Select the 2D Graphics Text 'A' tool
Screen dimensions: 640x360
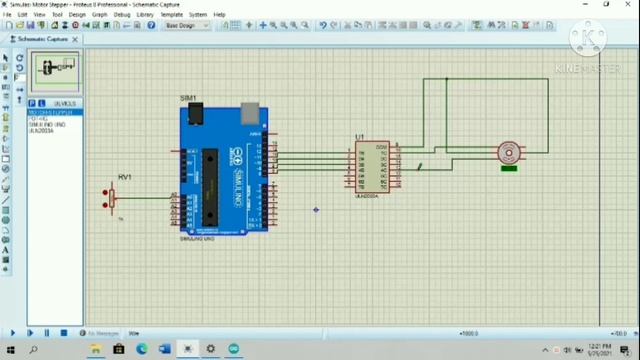pyautogui.click(x=5, y=250)
